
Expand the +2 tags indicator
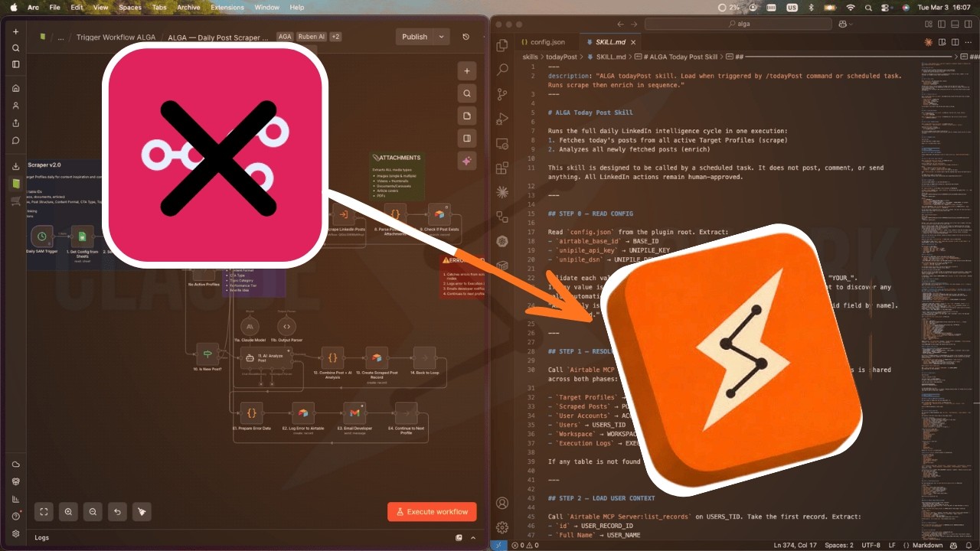[335, 37]
